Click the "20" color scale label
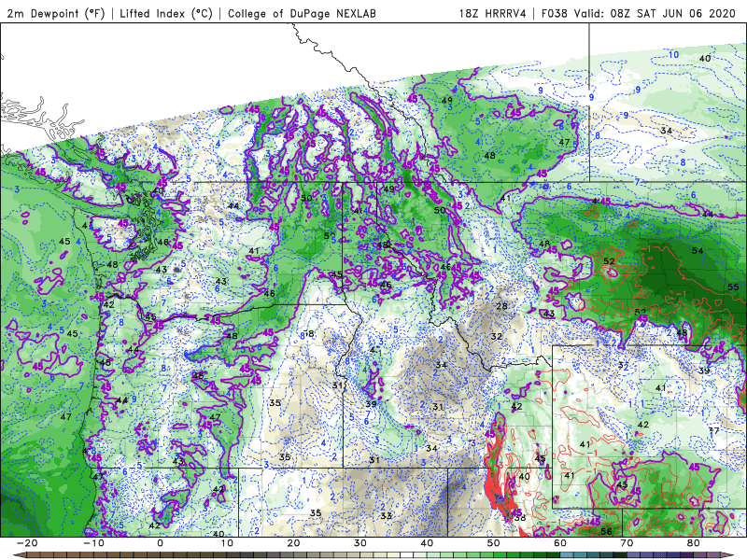 click(x=293, y=543)
